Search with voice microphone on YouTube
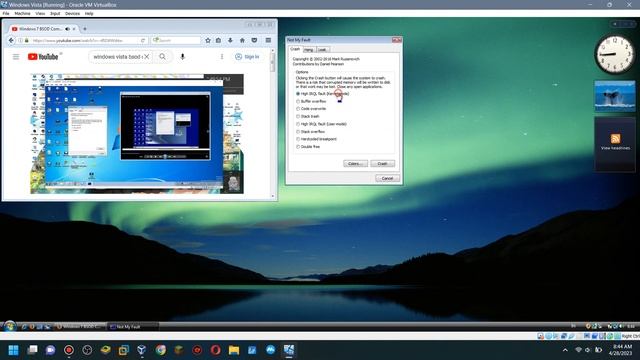Viewport: 640px width, 360px height. coord(182,57)
